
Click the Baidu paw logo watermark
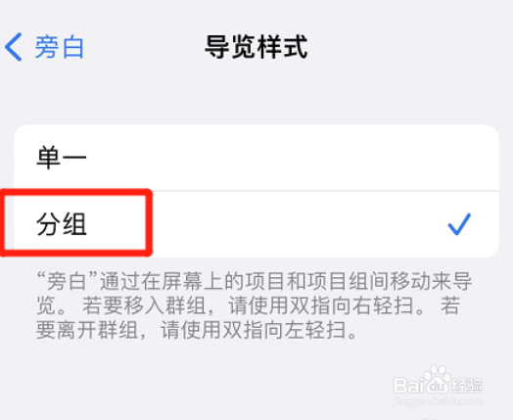coord(437,380)
